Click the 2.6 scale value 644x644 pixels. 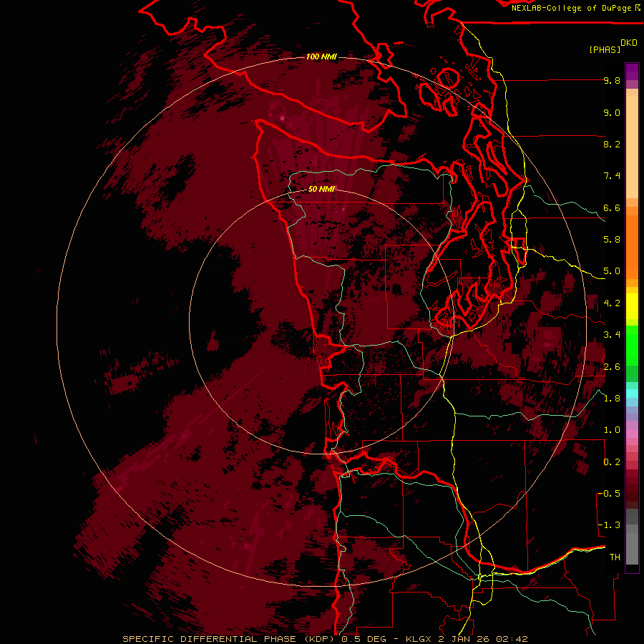[612, 367]
